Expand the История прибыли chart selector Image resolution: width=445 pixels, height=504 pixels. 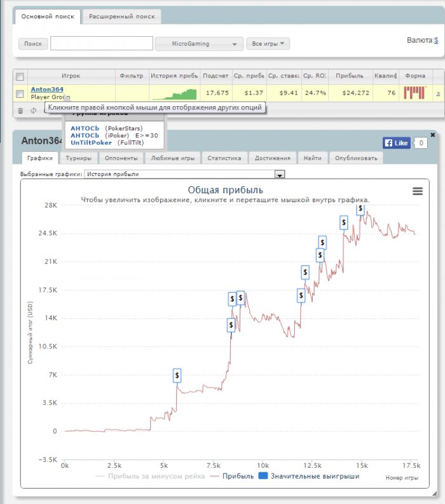point(279,174)
